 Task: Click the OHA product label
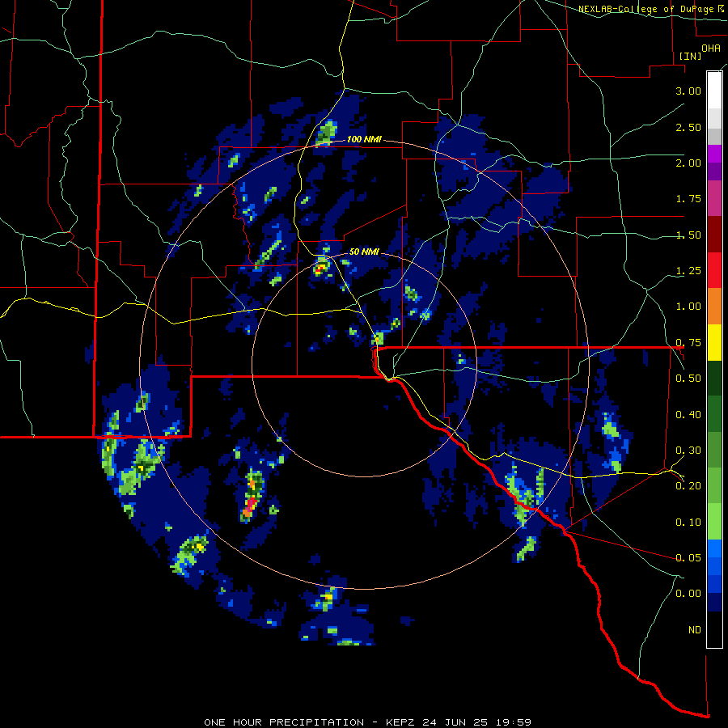tap(711, 48)
